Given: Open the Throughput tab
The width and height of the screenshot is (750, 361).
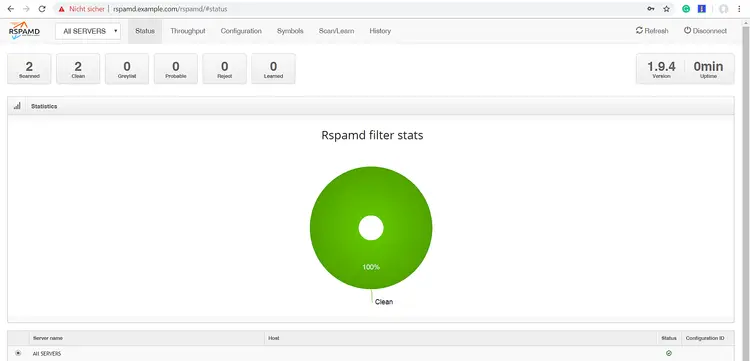Looking at the screenshot, I should coord(188,31).
